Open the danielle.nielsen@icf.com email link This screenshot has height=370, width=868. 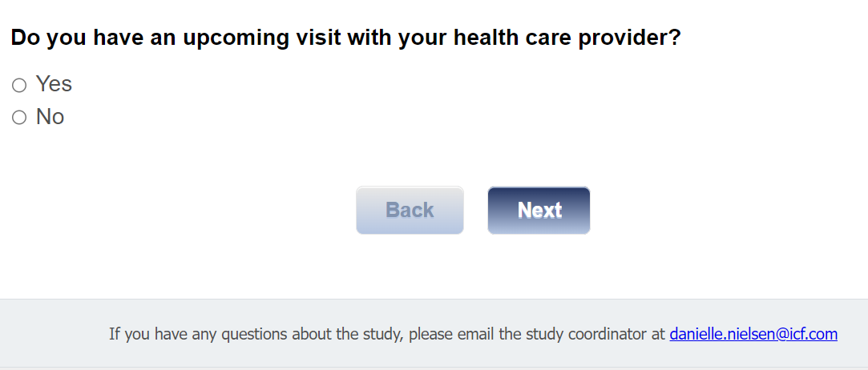tap(753, 334)
